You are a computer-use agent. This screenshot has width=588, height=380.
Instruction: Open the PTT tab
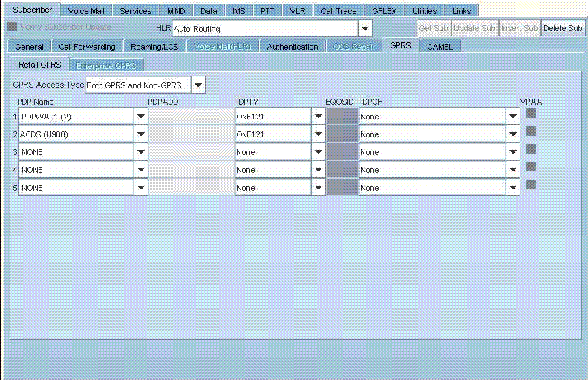click(267, 11)
